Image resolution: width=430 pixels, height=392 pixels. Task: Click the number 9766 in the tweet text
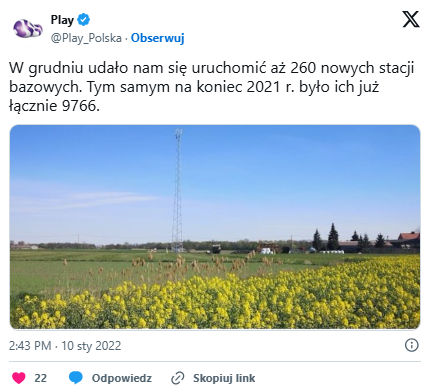tap(79, 106)
